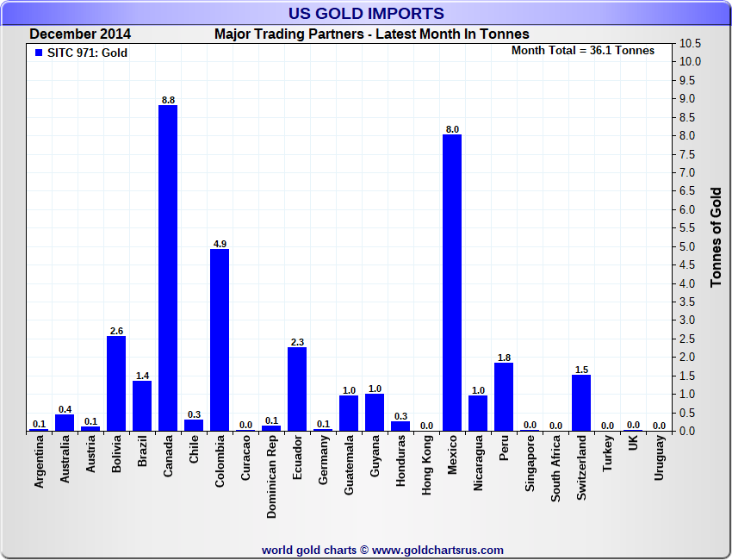Click the goldchartsrus.com footer credit

(382, 551)
